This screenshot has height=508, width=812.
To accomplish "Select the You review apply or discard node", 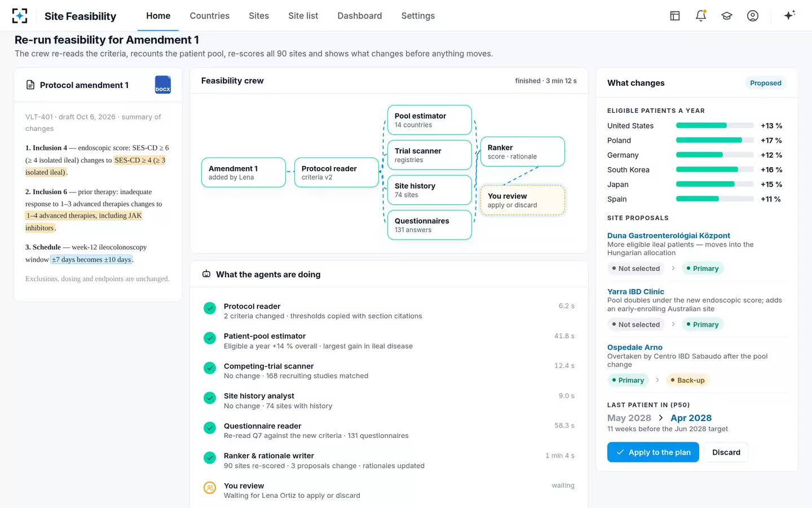I will pos(523,200).
